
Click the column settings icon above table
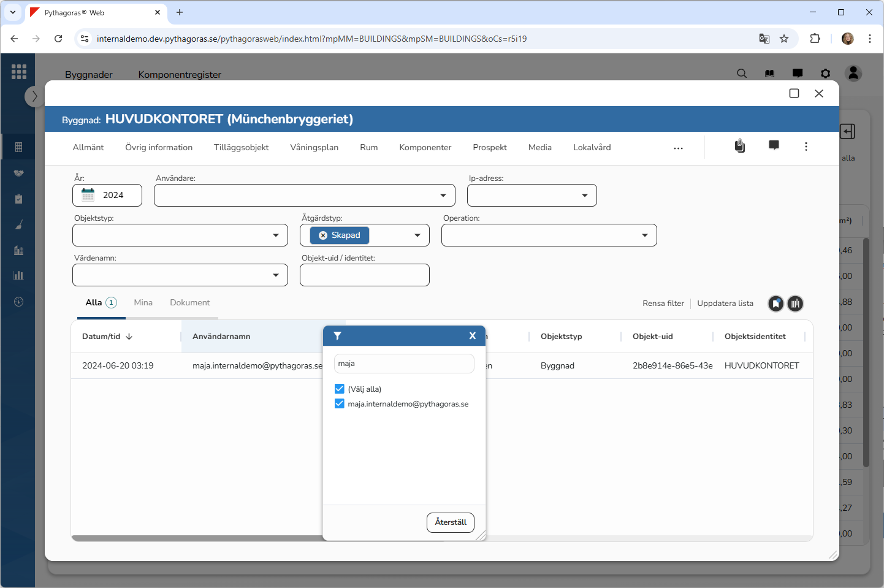795,304
